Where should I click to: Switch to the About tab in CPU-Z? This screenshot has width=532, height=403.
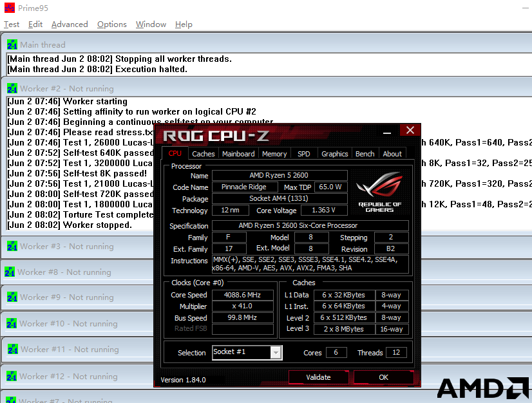click(392, 154)
